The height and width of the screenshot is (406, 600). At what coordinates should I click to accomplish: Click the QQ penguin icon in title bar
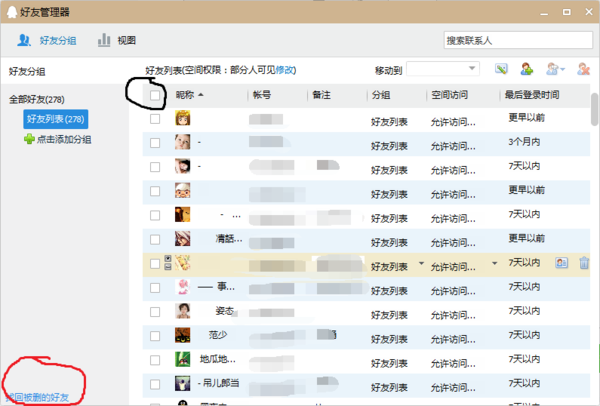[x=12, y=12]
